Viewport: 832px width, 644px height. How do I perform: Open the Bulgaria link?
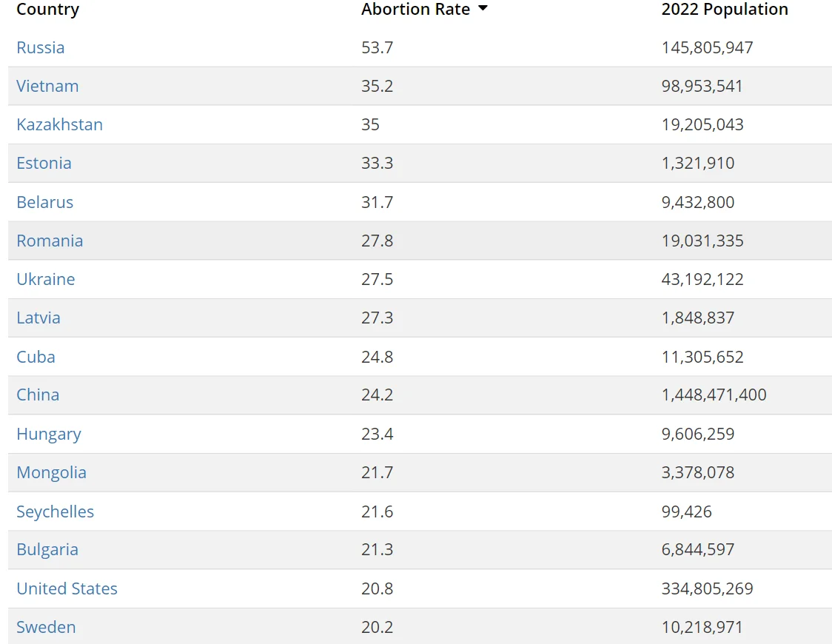coord(47,549)
